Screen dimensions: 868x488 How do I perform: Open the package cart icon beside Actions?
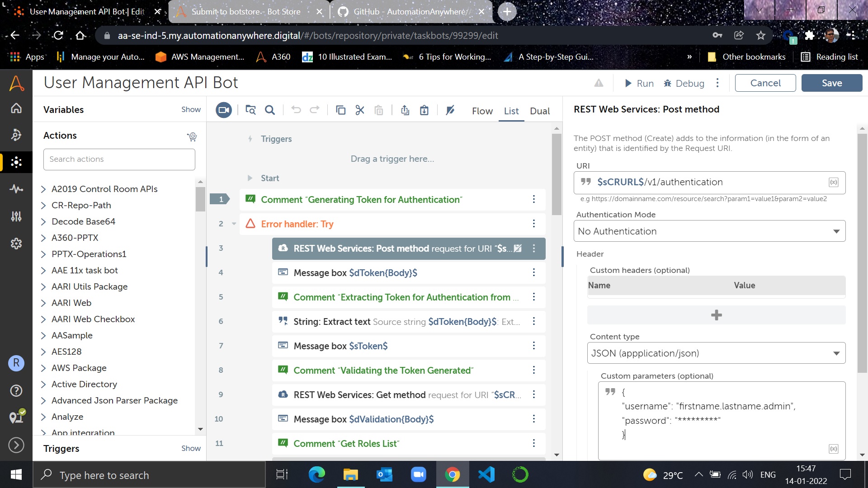[192, 136]
